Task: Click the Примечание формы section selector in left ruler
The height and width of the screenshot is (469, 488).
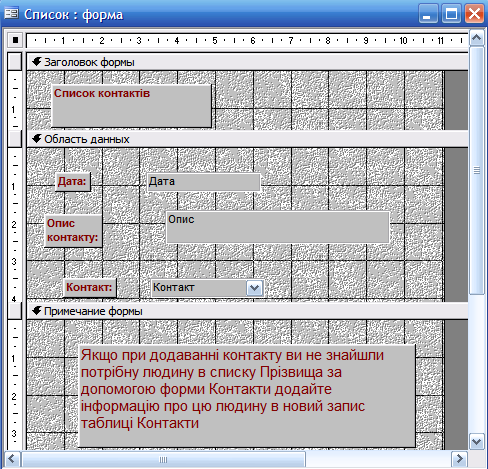Action: [x=15, y=311]
